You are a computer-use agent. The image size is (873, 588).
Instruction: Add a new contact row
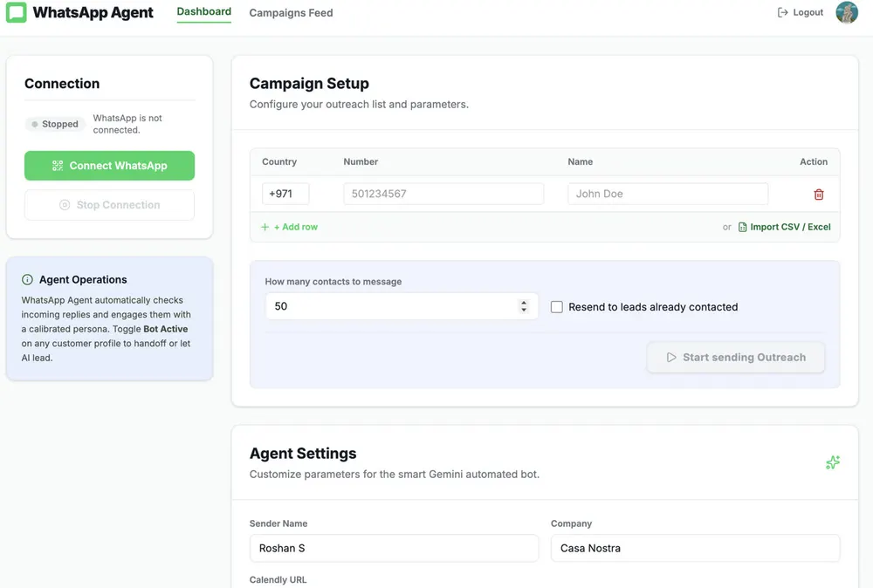(x=290, y=227)
